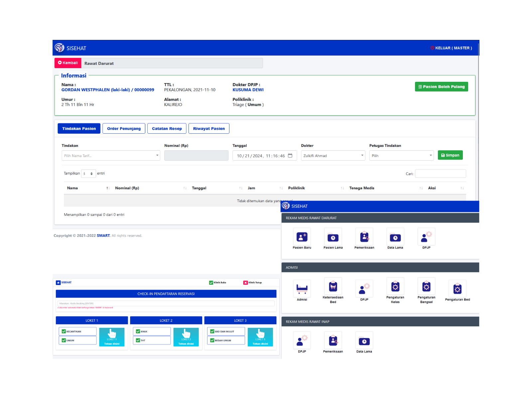Open the Tanggal calendar picker icon

pyautogui.click(x=290, y=156)
